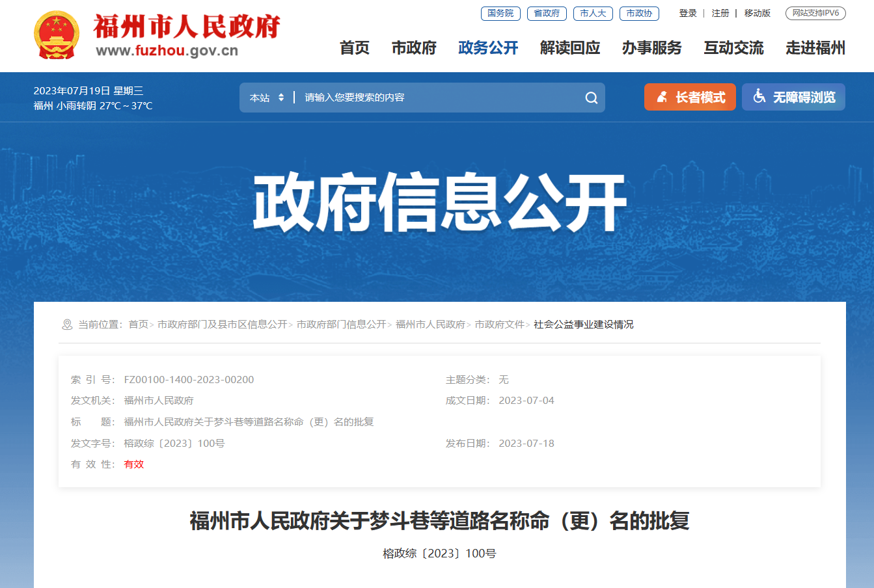
Task: Open the 省政府 link
Action: [x=547, y=13]
